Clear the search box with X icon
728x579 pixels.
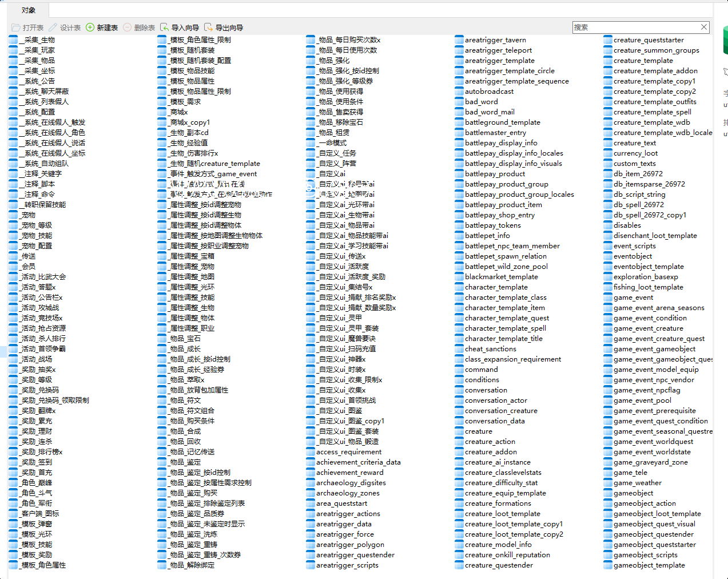[x=704, y=27]
